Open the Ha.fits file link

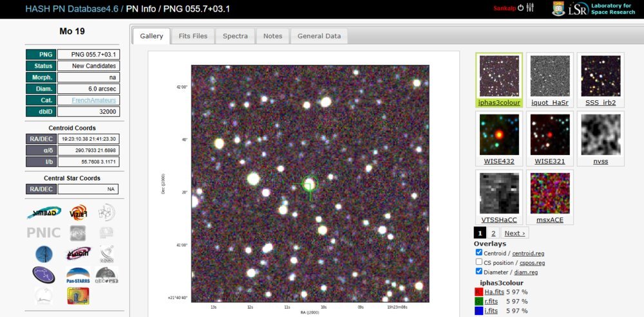point(494,292)
